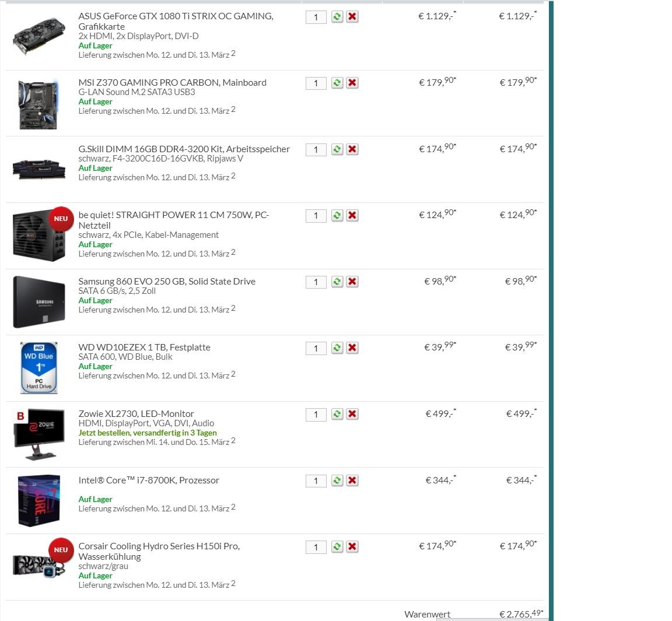Refresh quantity for WD Blue 1TB drive
672x621 pixels.
[x=337, y=348]
